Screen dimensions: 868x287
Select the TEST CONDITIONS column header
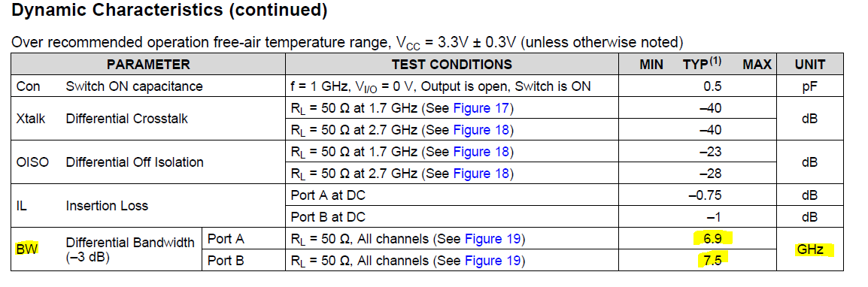tap(452, 64)
